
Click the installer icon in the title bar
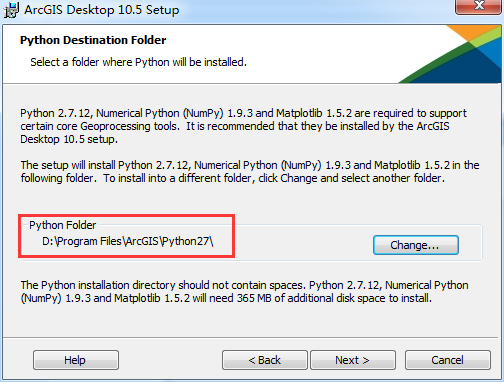click(x=11, y=10)
